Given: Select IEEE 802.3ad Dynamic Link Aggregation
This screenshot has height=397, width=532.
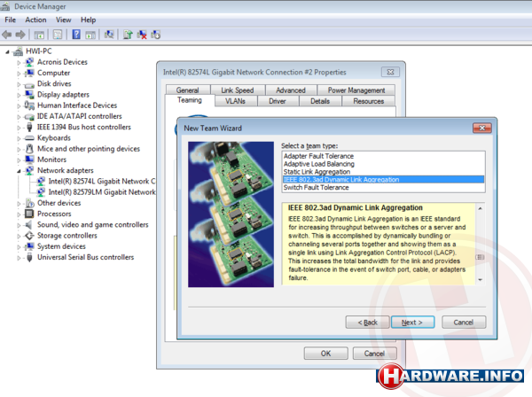Looking at the screenshot, I should tap(383, 180).
